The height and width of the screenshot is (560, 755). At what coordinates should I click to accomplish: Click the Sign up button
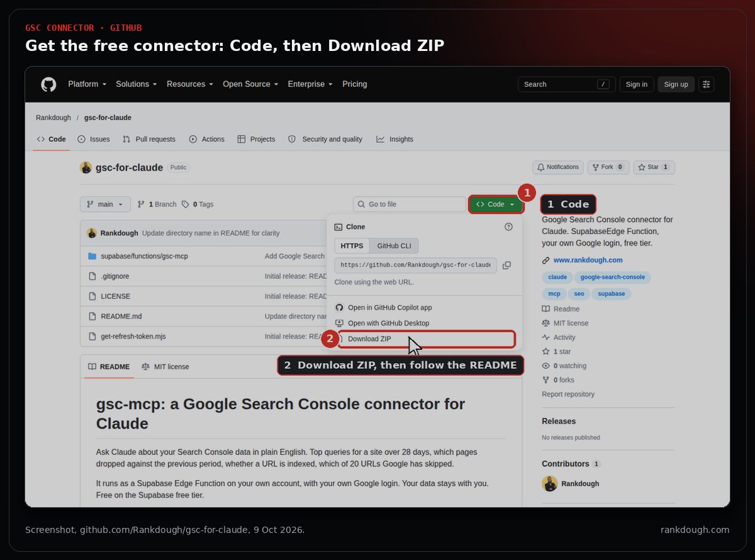pyautogui.click(x=676, y=84)
